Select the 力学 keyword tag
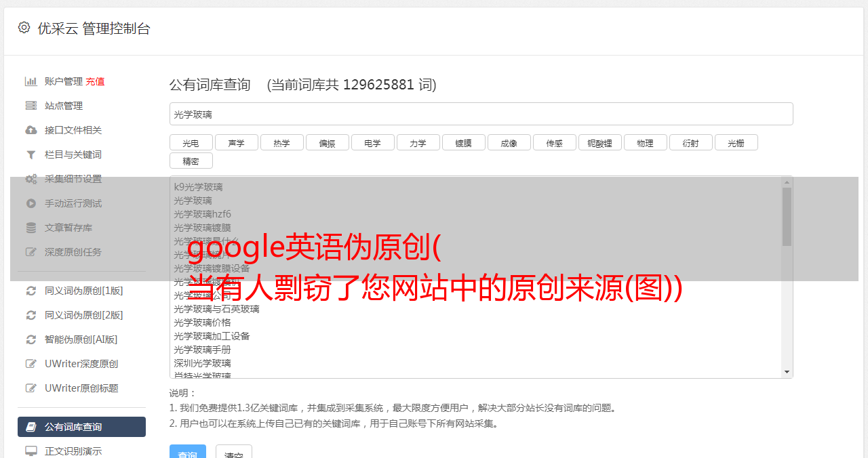Screen dimensions: 868x458 pos(418,142)
